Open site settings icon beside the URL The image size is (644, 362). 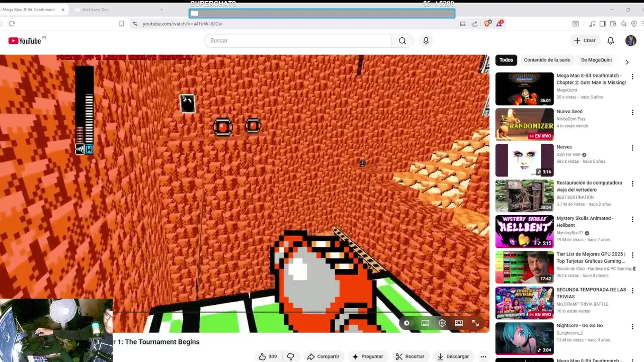tap(135, 24)
